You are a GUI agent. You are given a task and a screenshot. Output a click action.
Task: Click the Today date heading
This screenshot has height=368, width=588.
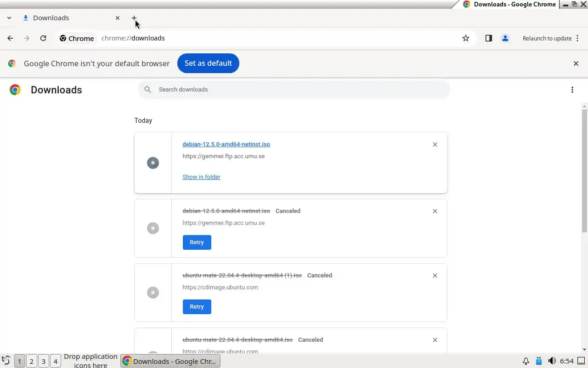[x=143, y=121]
